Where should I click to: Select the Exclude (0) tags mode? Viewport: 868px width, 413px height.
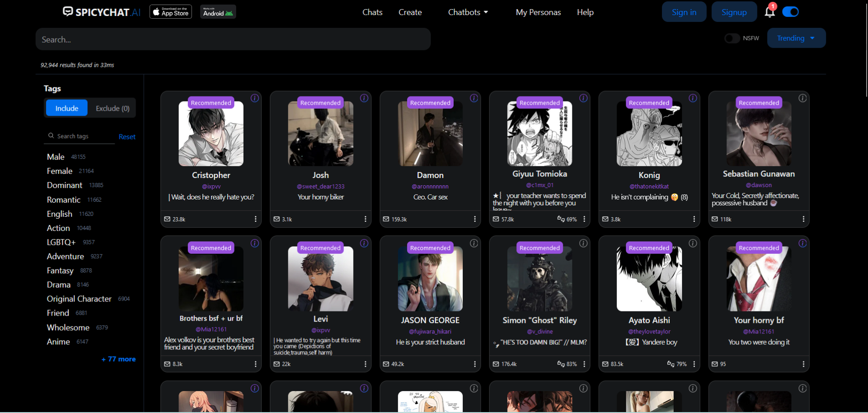tap(112, 108)
